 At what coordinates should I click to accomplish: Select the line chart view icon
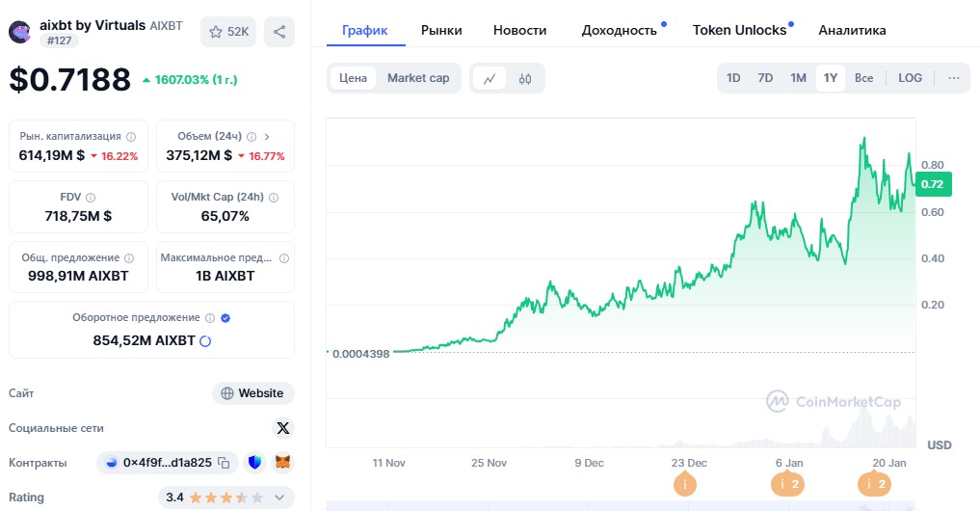click(x=490, y=78)
